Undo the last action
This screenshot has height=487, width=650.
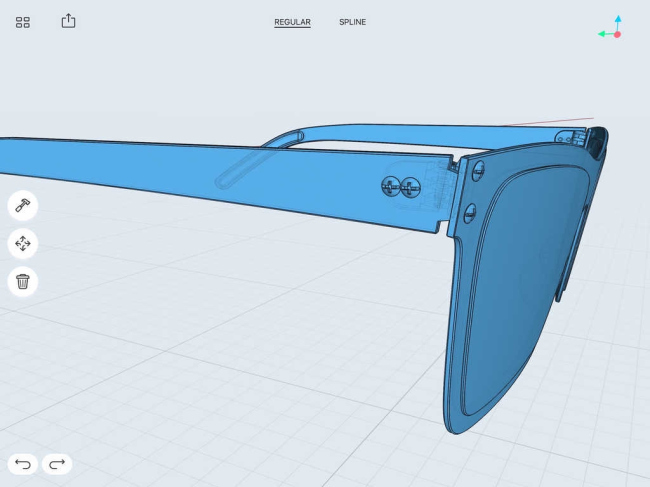point(23,464)
